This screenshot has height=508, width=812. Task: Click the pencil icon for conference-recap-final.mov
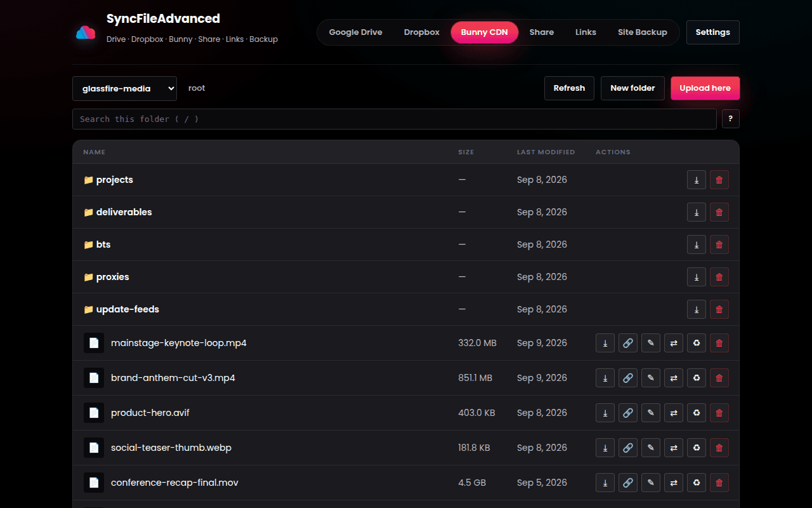click(650, 483)
